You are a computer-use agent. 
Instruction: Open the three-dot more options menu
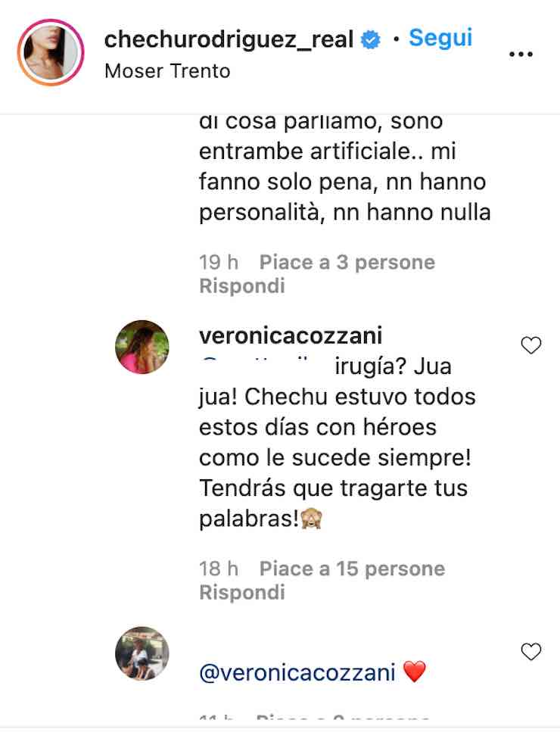click(521, 55)
